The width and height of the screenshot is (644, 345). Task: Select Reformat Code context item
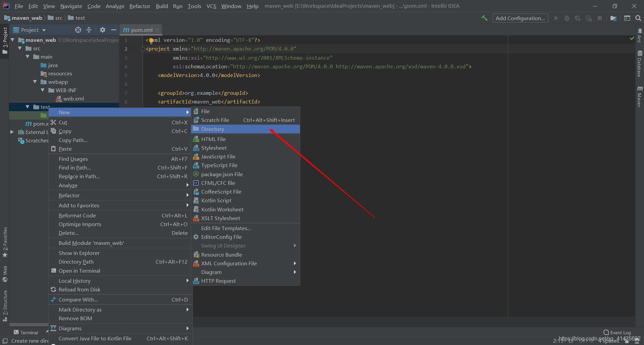pos(120,215)
